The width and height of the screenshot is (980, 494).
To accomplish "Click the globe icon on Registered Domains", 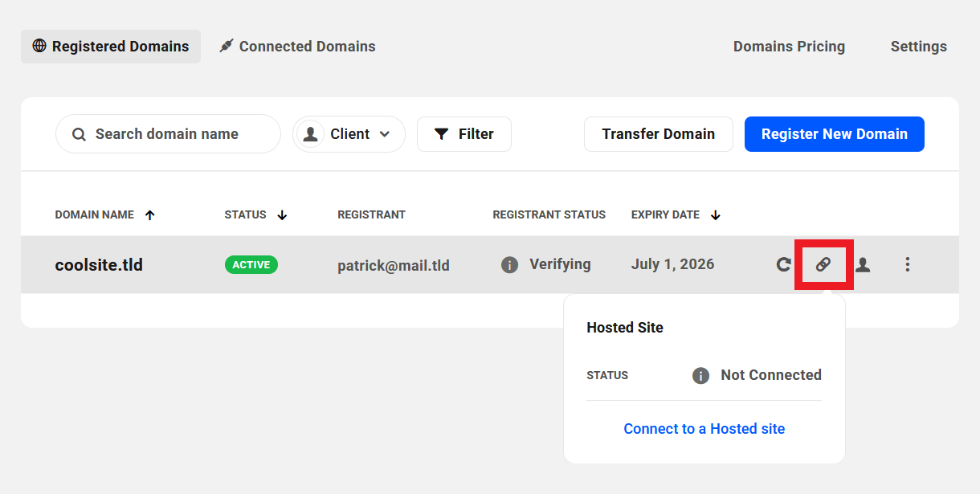I will tap(39, 46).
